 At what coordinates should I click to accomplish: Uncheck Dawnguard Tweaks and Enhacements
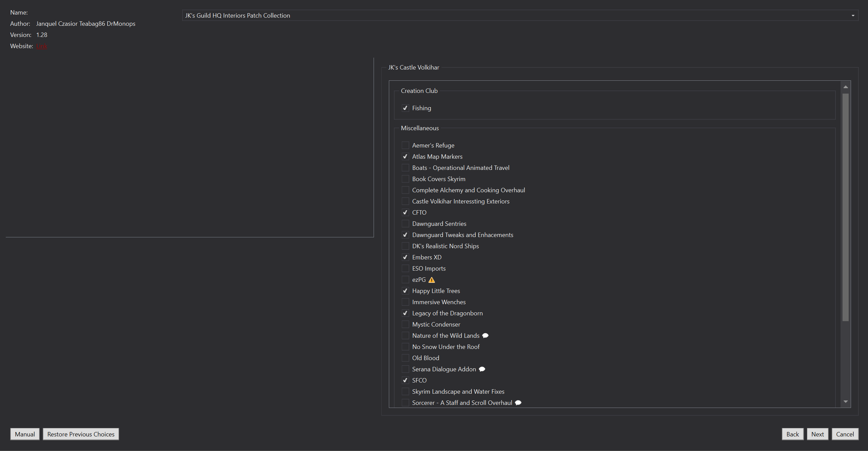click(x=405, y=235)
